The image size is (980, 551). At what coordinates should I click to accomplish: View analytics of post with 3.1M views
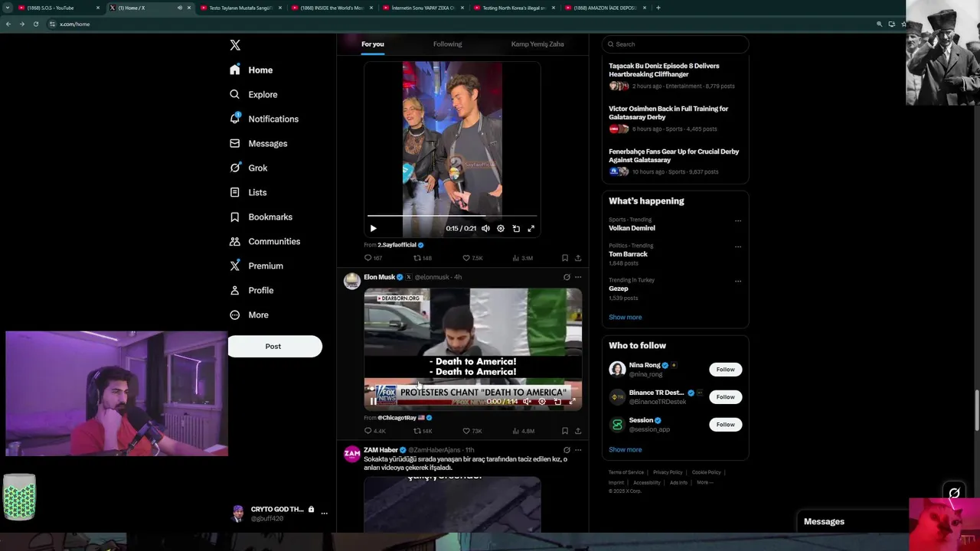[x=522, y=258]
